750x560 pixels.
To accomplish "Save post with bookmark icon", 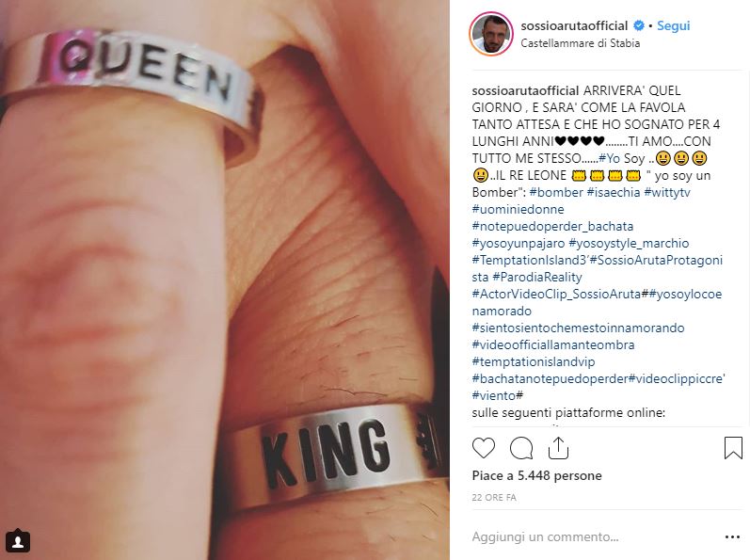I will click(733, 448).
